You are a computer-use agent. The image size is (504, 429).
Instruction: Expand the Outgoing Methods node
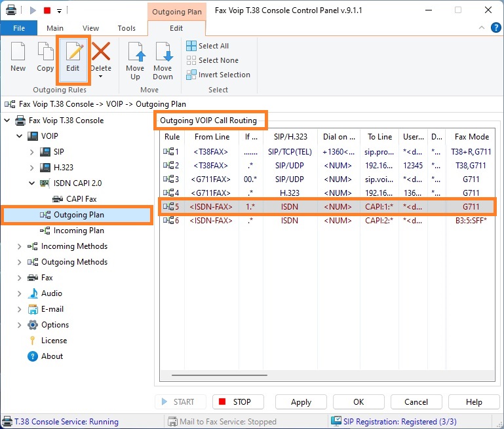[19, 262]
